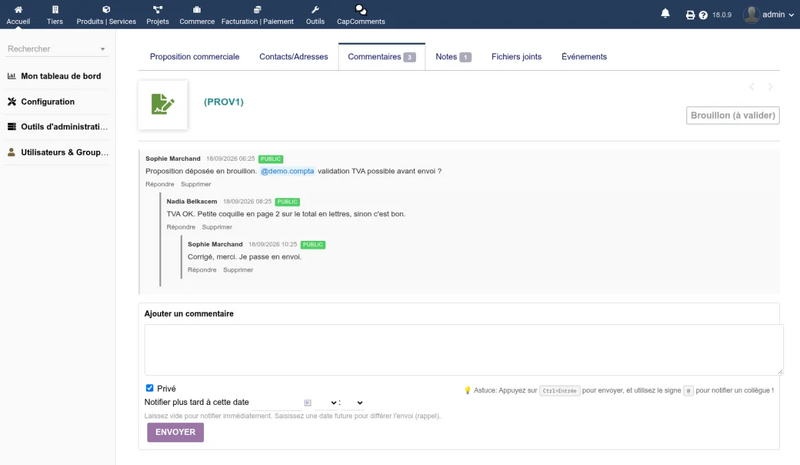Image resolution: width=800 pixels, height=465 pixels.
Task: Click the Brouillon (à valider) status badge
Action: 733,115
